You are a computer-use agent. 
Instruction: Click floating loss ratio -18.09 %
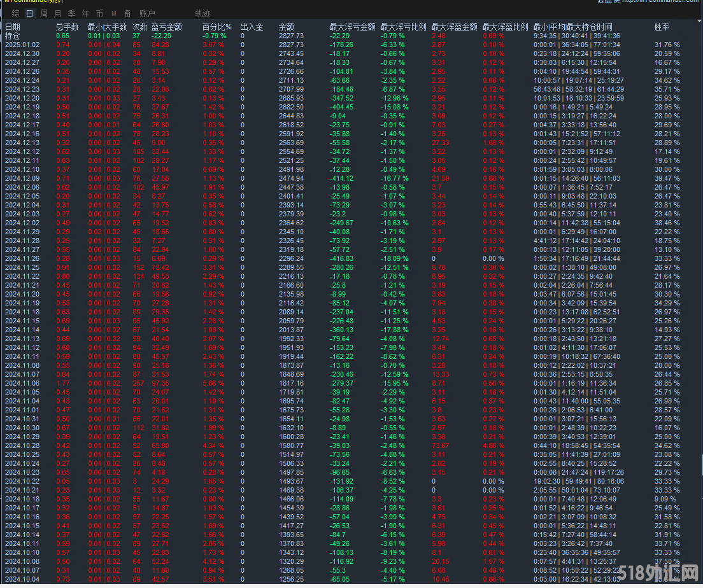[x=395, y=258]
